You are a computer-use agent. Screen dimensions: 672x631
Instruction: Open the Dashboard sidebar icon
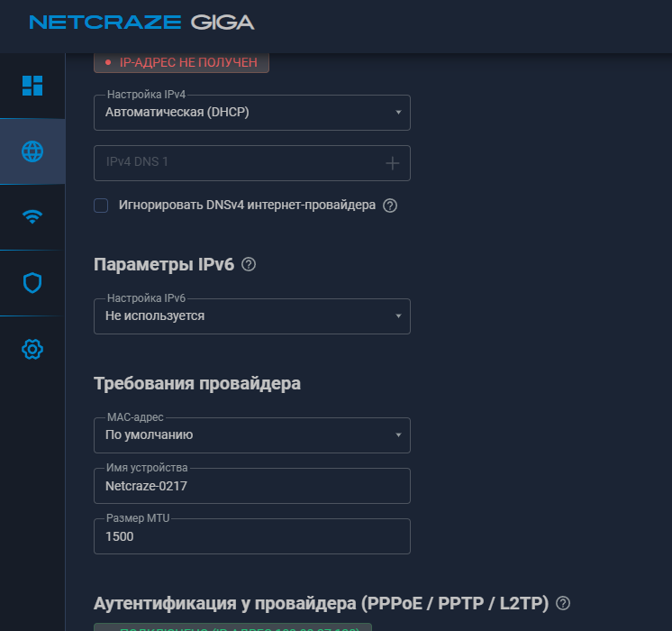click(32, 86)
